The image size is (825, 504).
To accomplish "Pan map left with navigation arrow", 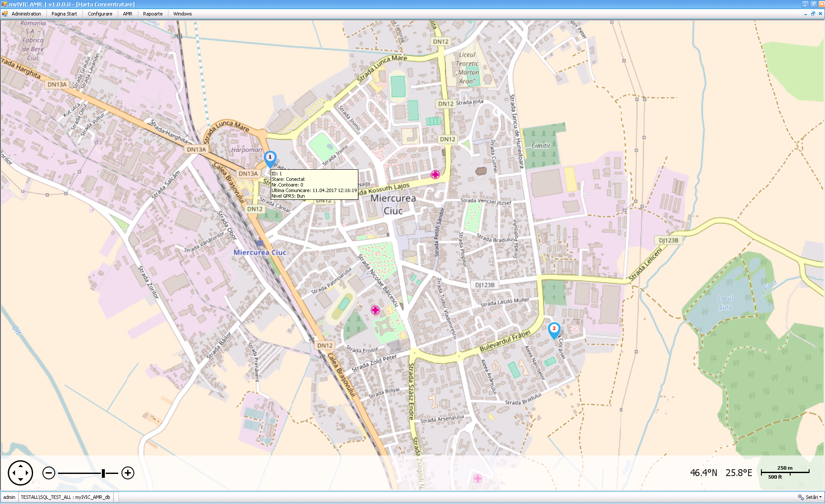I will [13, 473].
